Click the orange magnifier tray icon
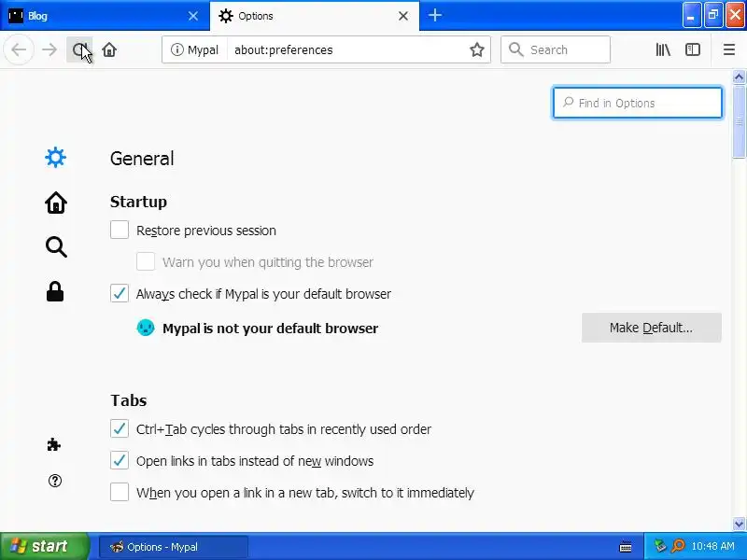Screen dimensions: 747x560 tap(678, 546)
